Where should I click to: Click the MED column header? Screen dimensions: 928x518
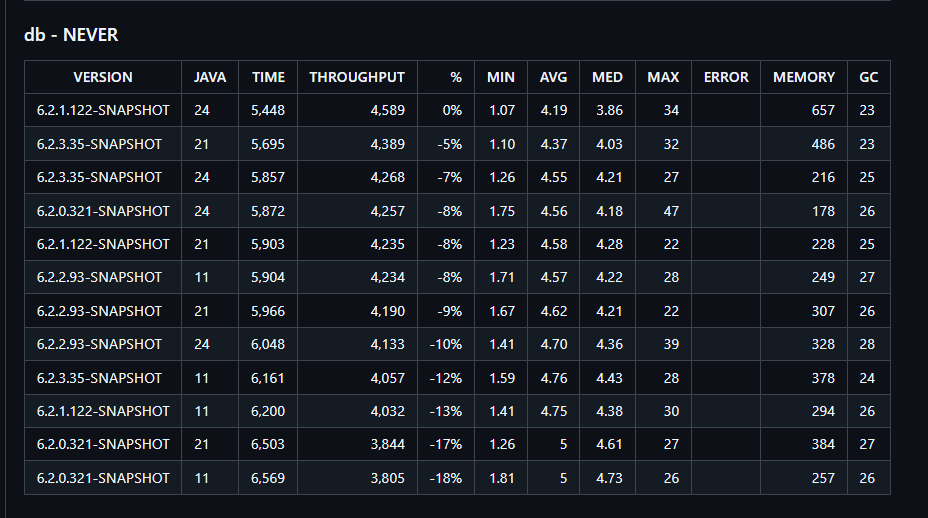click(607, 77)
